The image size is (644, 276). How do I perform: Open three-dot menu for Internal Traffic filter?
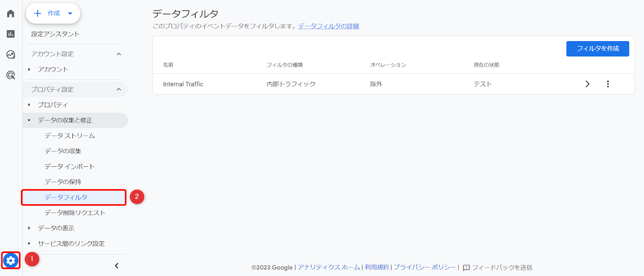click(x=608, y=84)
